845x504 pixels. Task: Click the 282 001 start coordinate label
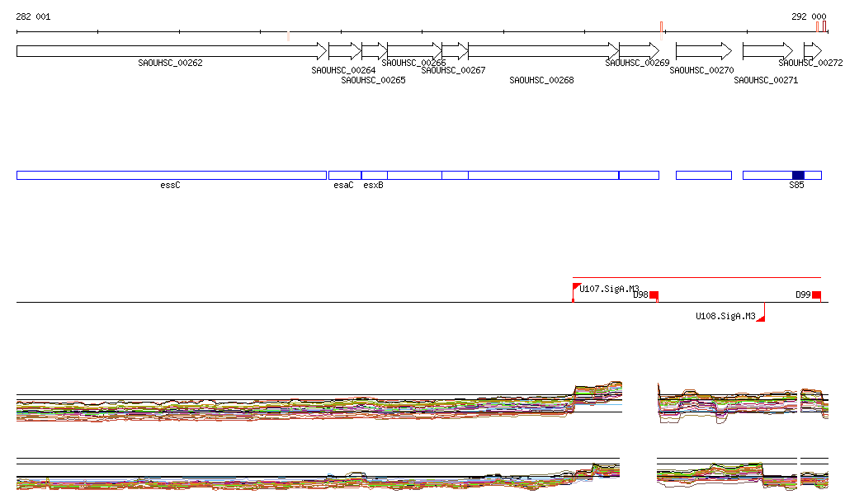coord(33,16)
